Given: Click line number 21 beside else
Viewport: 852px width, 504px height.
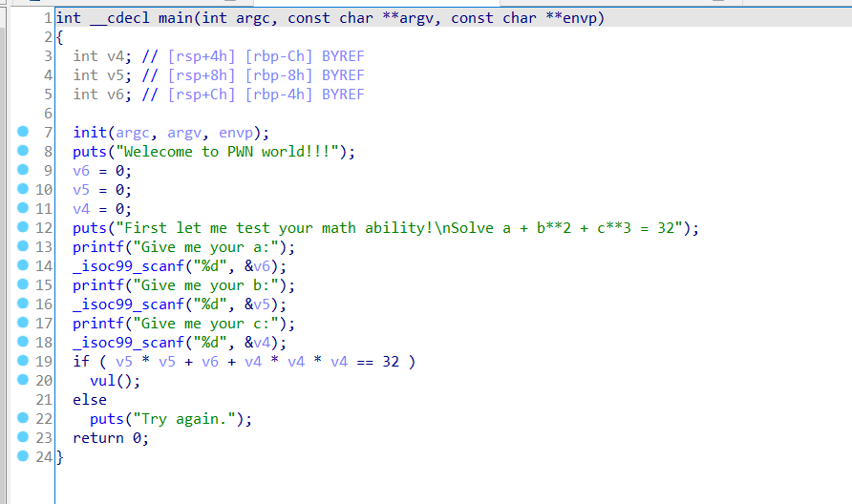Looking at the screenshot, I should click(x=44, y=400).
